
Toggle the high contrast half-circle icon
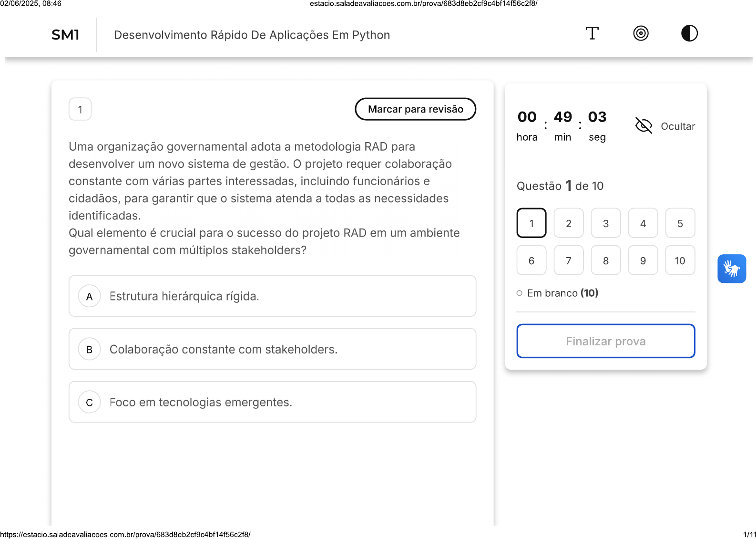(x=689, y=33)
